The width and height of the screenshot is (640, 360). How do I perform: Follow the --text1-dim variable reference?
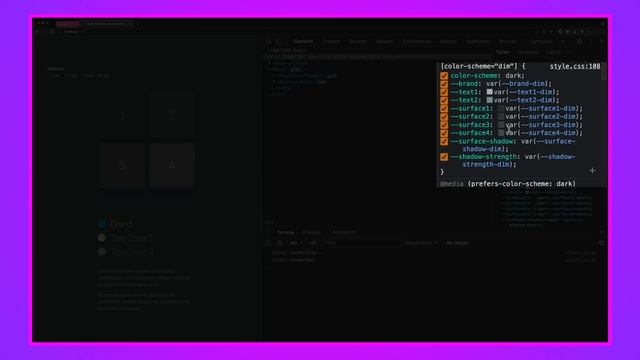coord(532,92)
